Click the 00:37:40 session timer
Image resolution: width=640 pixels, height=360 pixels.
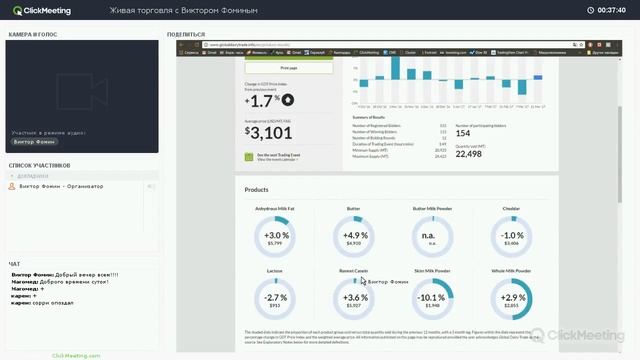pos(611,10)
